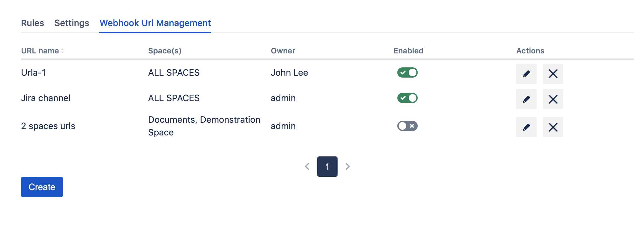Screen dimensions: 644x227
Task: Click the Owner column header
Action: pos(283,51)
